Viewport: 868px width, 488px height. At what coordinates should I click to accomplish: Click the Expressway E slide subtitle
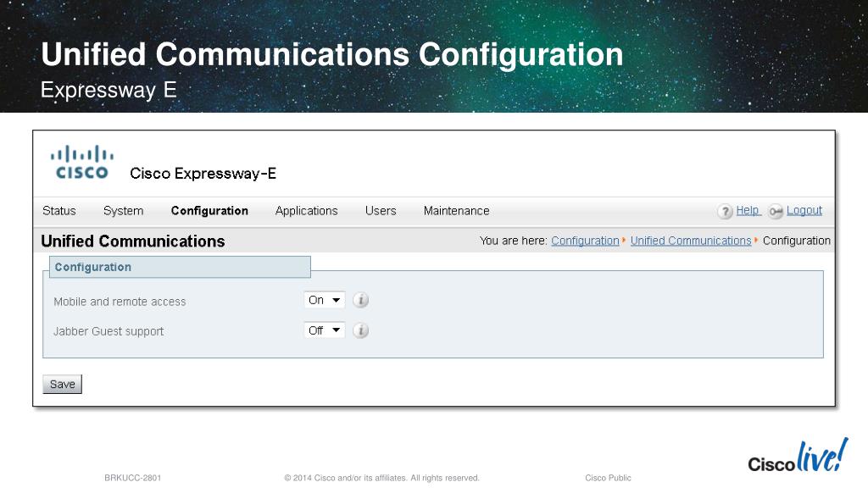pos(108,90)
